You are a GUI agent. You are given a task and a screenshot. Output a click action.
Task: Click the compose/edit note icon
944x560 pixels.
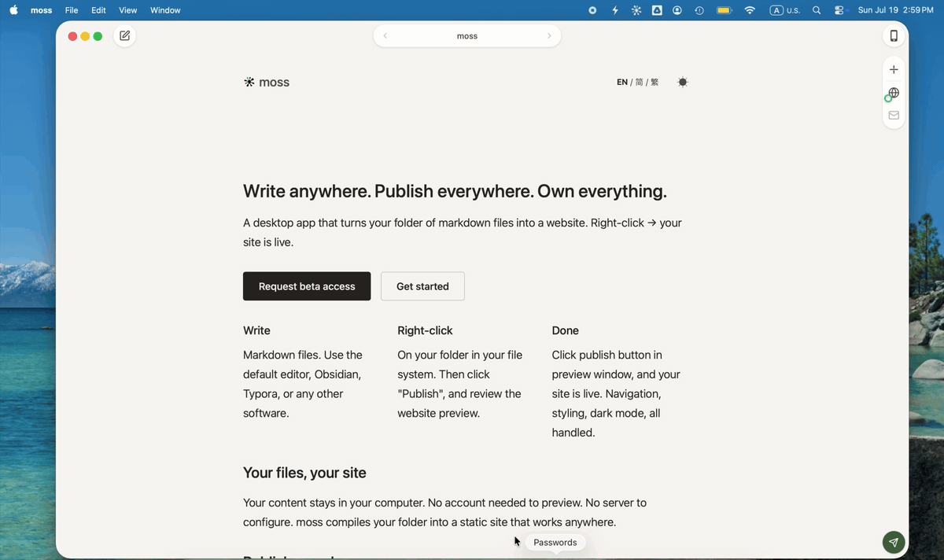click(124, 36)
